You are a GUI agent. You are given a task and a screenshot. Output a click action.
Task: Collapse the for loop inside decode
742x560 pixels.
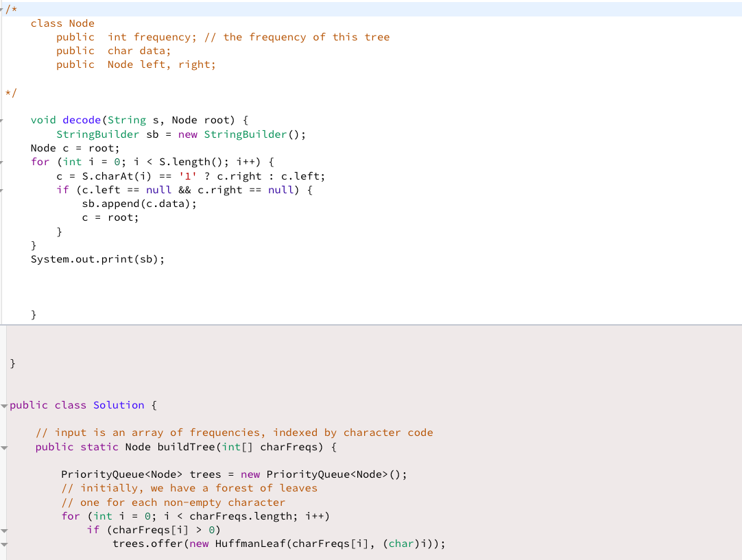click(3, 162)
